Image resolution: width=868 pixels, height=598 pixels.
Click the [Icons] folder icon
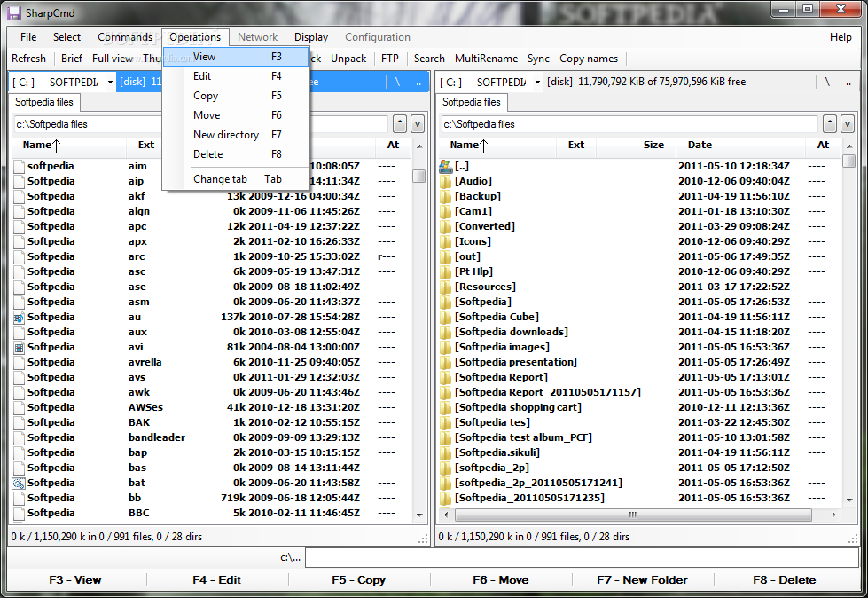pyautogui.click(x=446, y=241)
